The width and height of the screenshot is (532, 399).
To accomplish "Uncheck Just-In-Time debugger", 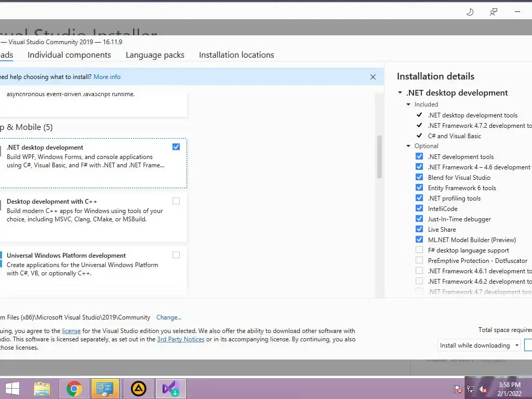I will pos(419,219).
